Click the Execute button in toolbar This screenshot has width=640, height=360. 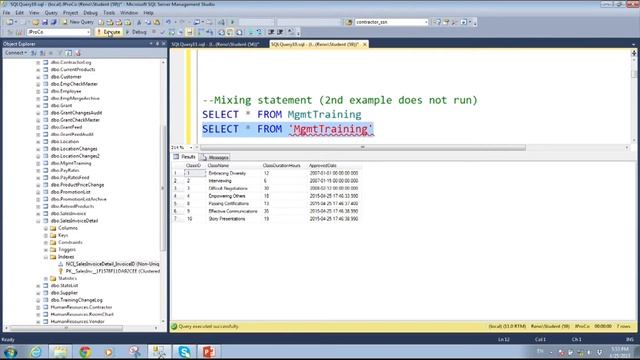[x=109, y=32]
